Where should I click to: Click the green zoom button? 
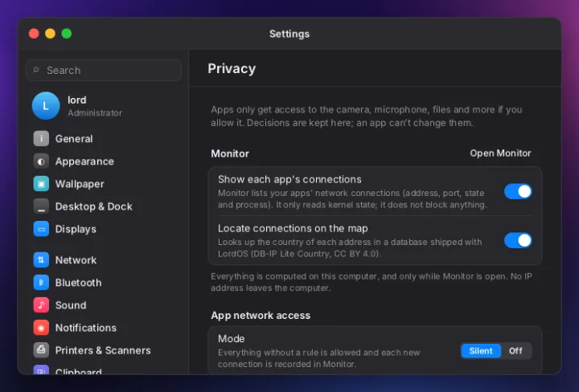pyautogui.click(x=67, y=34)
